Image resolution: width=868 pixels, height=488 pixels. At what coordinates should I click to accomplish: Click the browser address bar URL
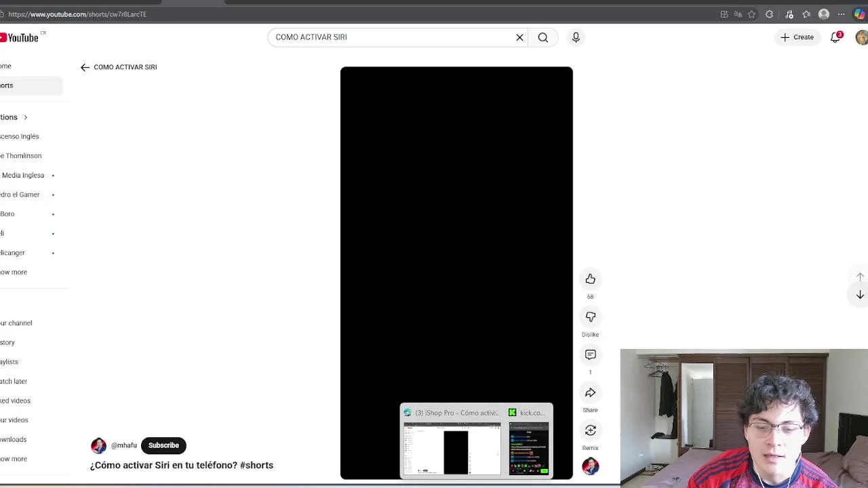tap(77, 14)
